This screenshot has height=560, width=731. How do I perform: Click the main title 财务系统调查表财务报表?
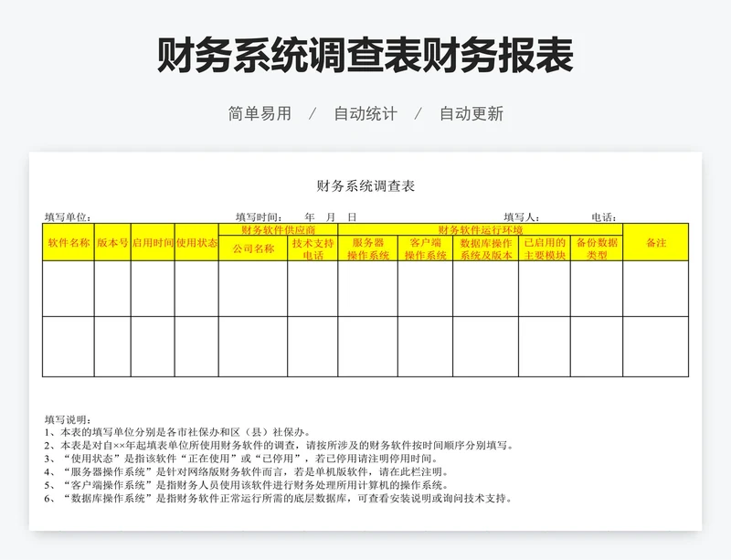tap(365, 55)
